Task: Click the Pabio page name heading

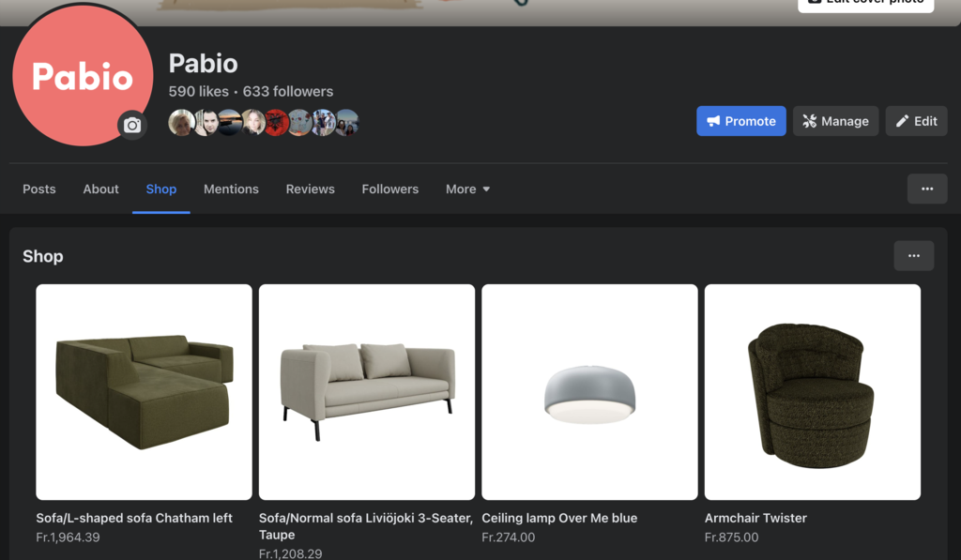Action: 203,63
